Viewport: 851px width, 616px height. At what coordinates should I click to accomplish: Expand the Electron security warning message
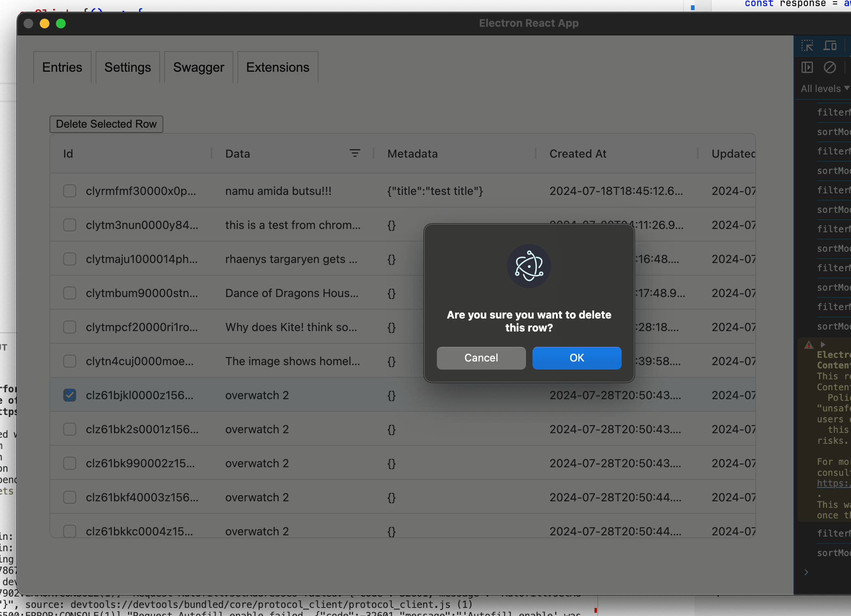click(823, 344)
